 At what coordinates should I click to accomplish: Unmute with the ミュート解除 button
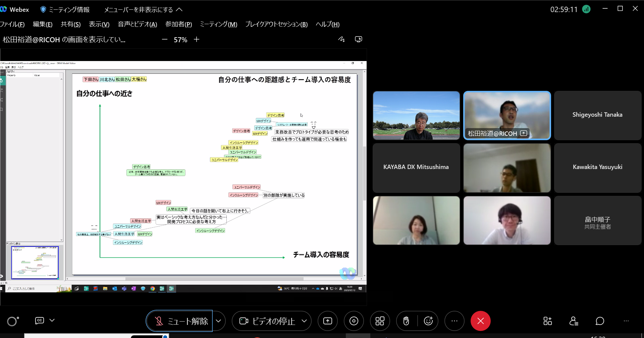179,321
